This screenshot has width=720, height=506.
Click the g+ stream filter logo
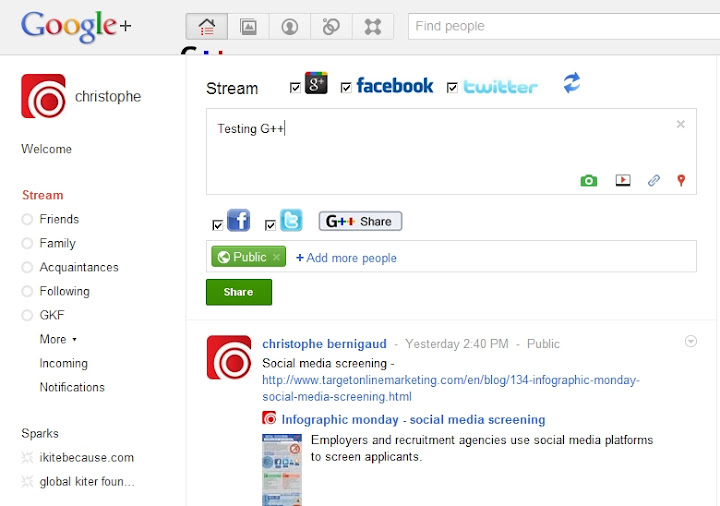[316, 83]
